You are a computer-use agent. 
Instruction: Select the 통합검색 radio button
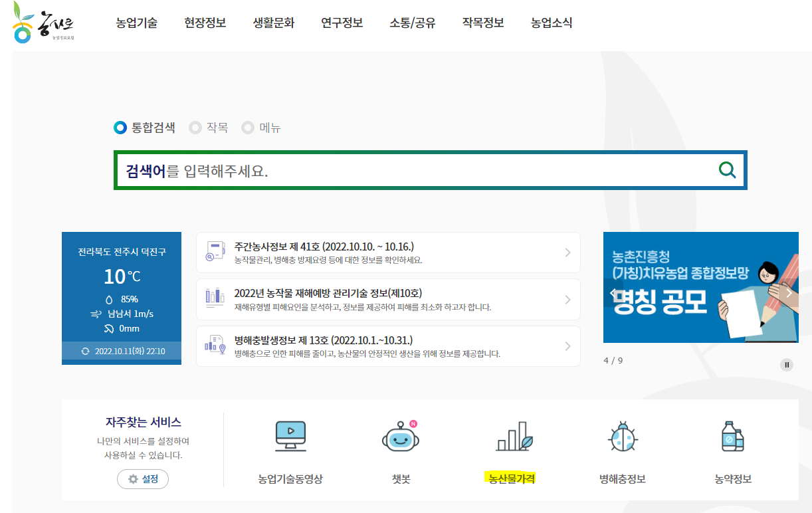tap(120, 128)
